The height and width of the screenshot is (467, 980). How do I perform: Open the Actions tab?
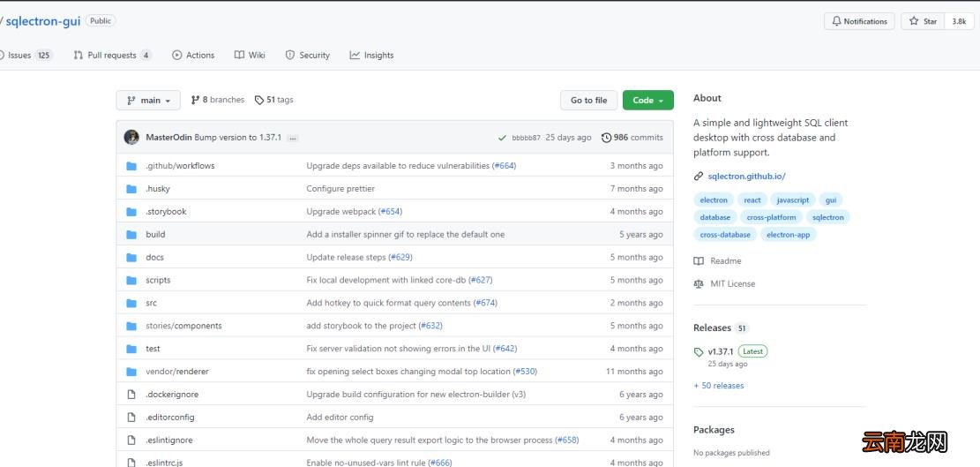[193, 55]
